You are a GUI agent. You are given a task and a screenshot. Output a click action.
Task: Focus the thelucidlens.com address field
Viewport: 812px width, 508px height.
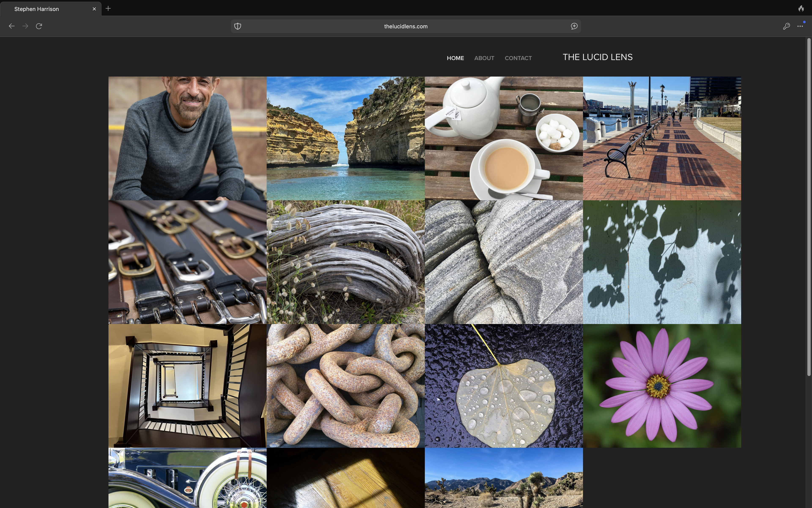pos(406,26)
